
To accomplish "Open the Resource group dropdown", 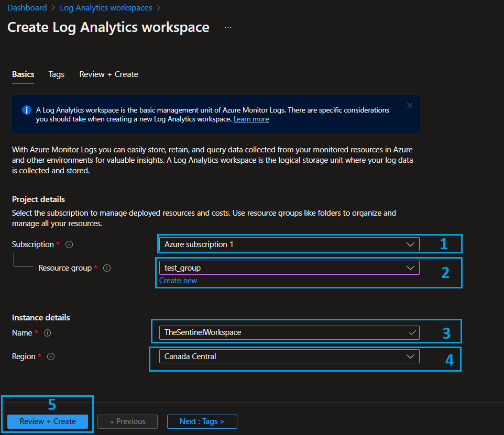I will pos(289,268).
